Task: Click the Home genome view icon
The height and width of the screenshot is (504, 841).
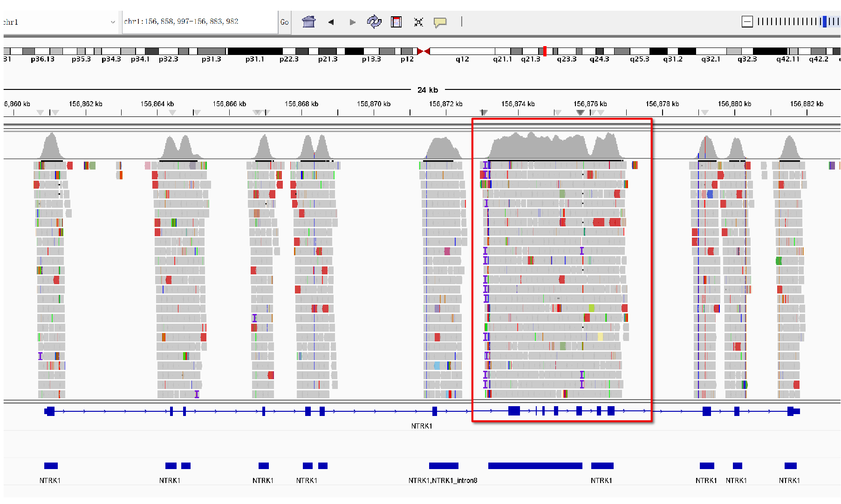Action: point(308,22)
